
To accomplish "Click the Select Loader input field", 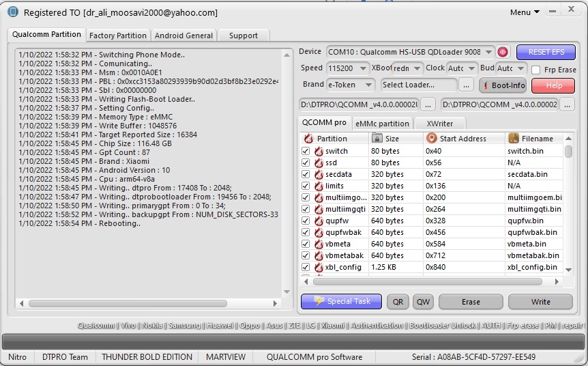I will [x=419, y=85].
